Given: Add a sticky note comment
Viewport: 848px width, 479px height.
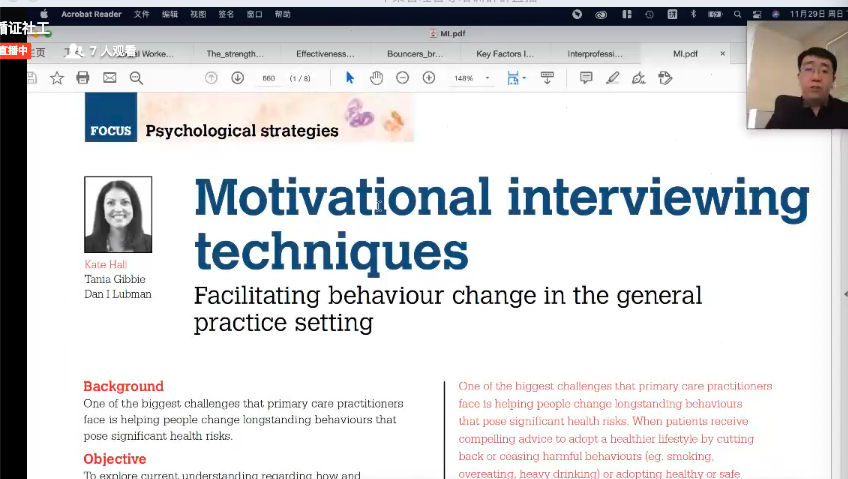Looking at the screenshot, I should pyautogui.click(x=586, y=78).
